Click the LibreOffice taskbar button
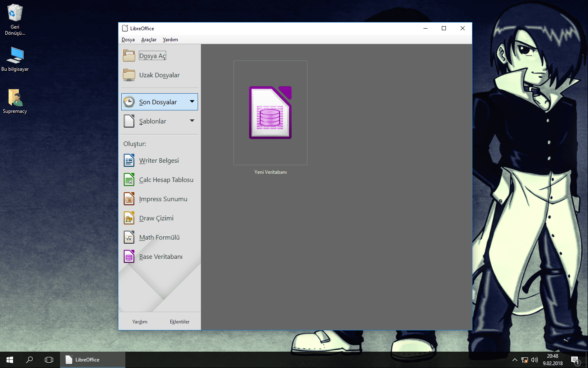The height and width of the screenshot is (368, 588). click(93, 360)
